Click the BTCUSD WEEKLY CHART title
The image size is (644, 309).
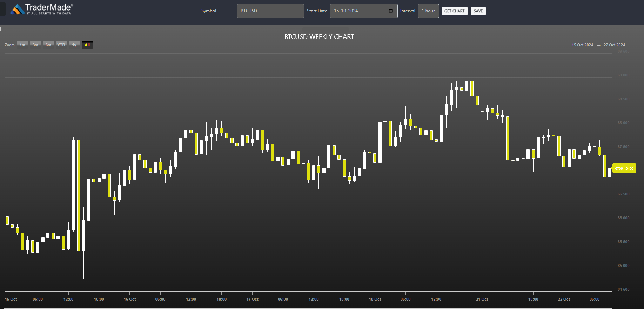[319, 37]
